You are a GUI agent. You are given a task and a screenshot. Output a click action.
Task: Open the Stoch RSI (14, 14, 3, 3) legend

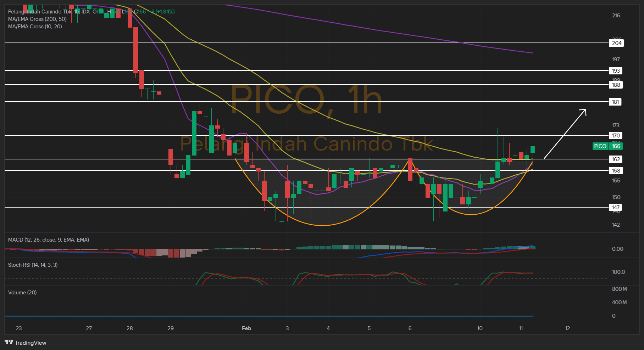click(x=33, y=265)
